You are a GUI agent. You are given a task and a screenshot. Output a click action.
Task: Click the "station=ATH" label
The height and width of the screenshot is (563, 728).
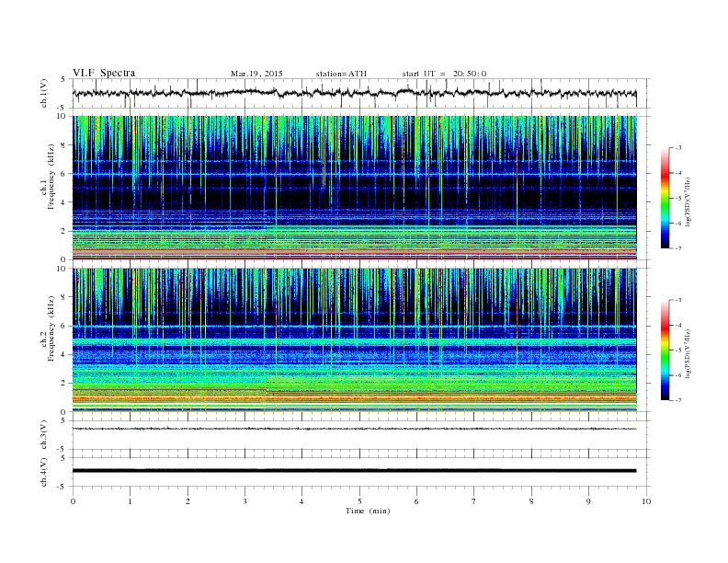341,74
